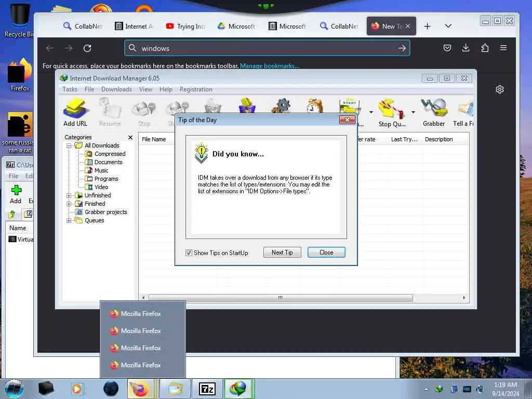
Task: Open dropdown arrow next to Stop Queue
Action: [x=413, y=112]
